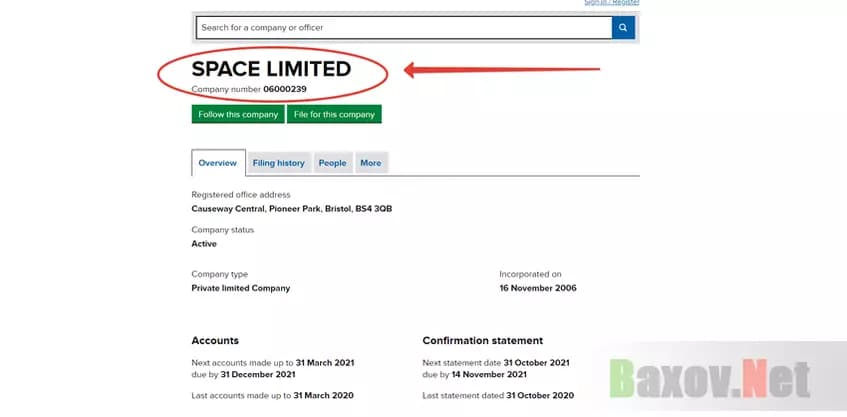This screenshot has height=417, width=847.
Task: Click the Private limited Company type text
Action: tap(240, 288)
